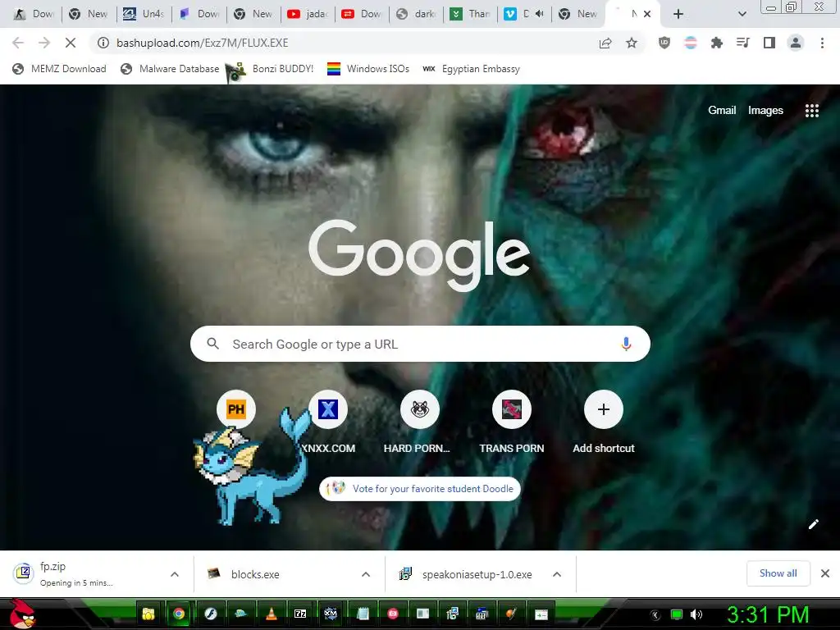Open the file explorer taskbar icon
The height and width of the screenshot is (630, 840).
pos(148,614)
